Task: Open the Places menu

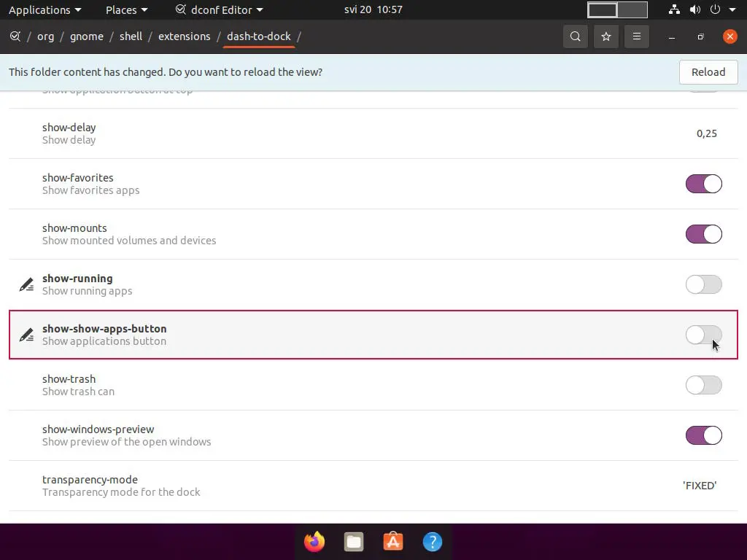Action: [126, 9]
